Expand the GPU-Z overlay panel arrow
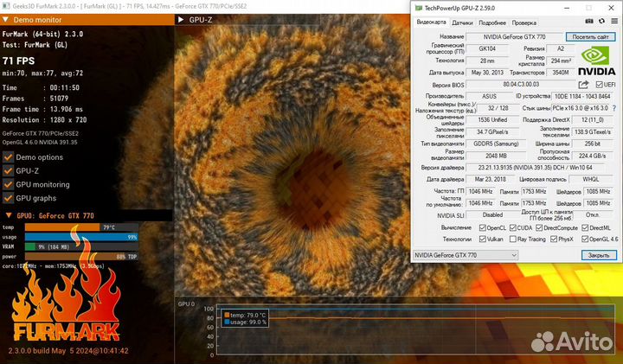The image size is (623, 364). [181, 19]
